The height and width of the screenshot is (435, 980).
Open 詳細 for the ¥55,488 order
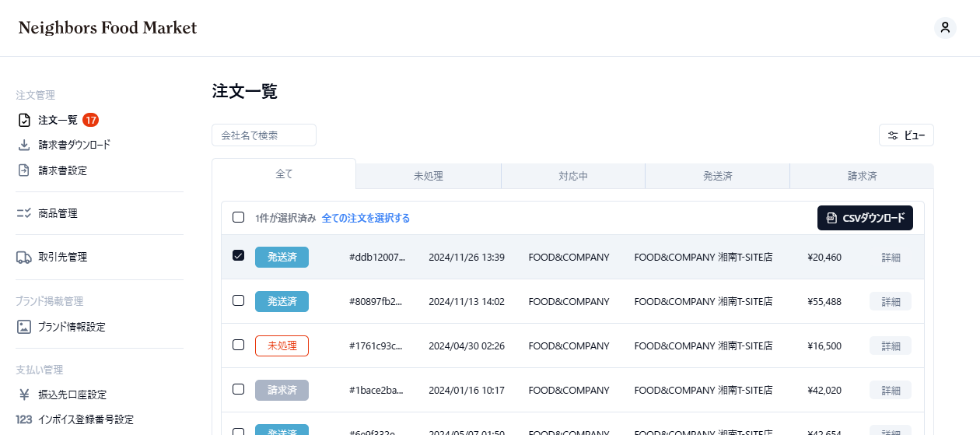pyautogui.click(x=891, y=301)
